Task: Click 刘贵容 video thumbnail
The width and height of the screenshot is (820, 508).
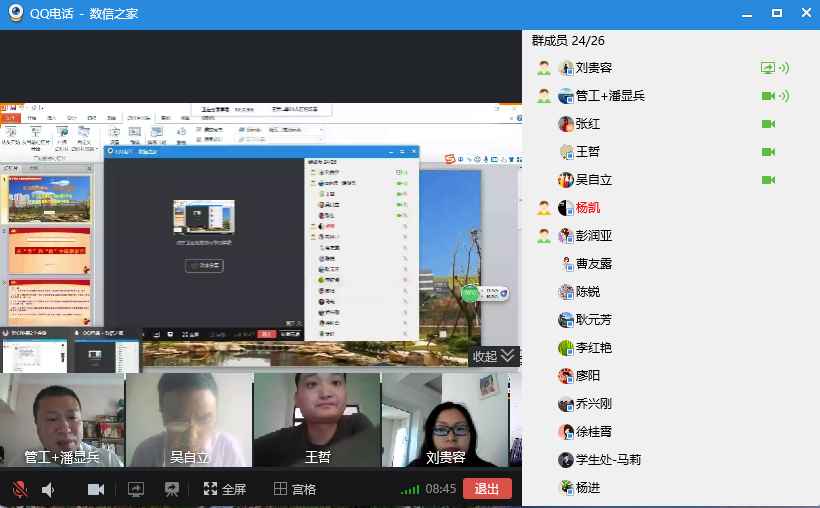Action: [x=446, y=420]
